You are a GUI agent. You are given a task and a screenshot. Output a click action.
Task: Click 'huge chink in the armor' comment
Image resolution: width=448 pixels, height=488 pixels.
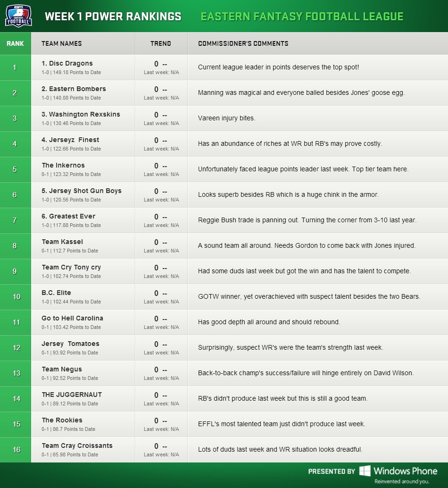click(289, 195)
